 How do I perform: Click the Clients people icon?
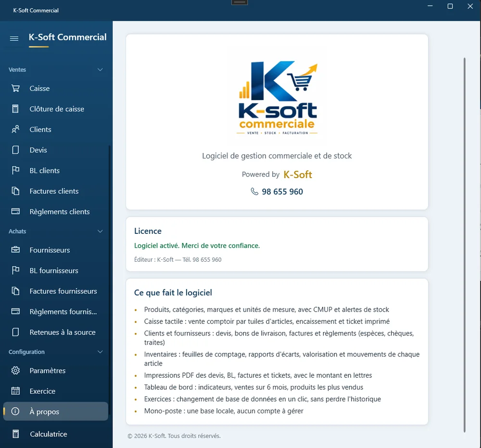pyautogui.click(x=15, y=129)
